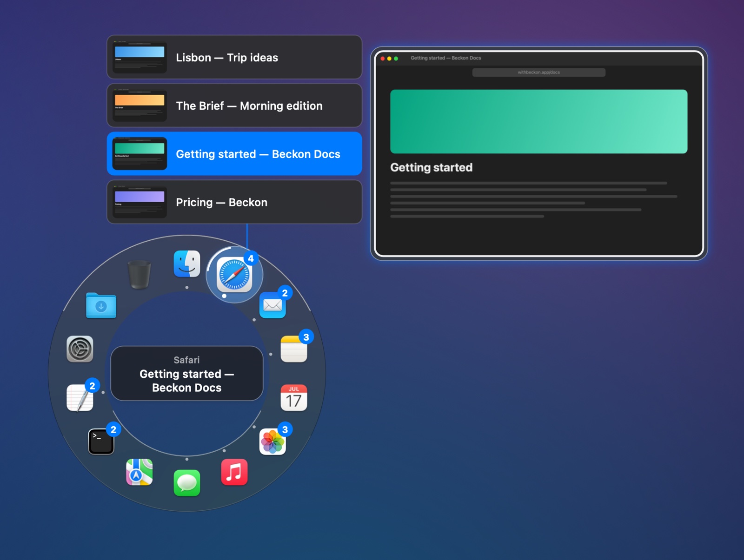744x560 pixels.
Task: Click the withbeckon.app/docs address bar
Action: (539, 72)
